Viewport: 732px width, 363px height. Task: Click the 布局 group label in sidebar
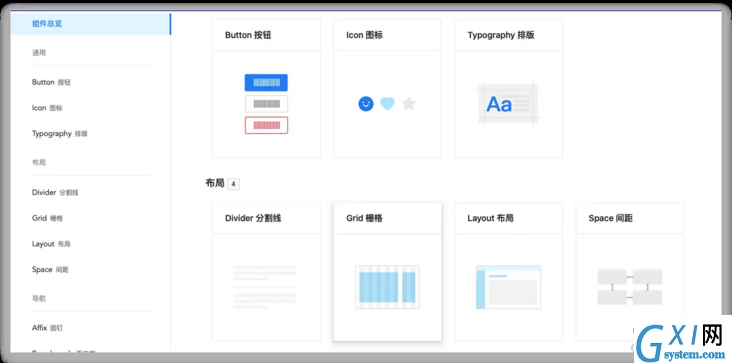pos(39,163)
